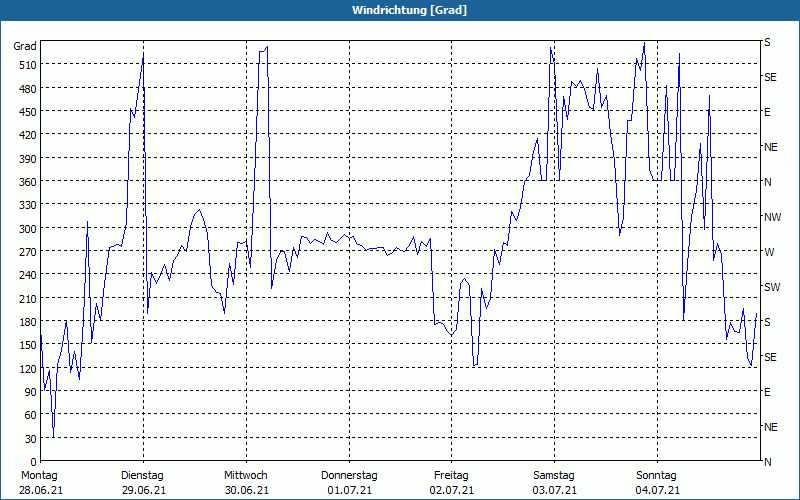Pick the 180 degree axis label
Image resolution: width=800 pixels, height=500 pixels.
pos(28,322)
